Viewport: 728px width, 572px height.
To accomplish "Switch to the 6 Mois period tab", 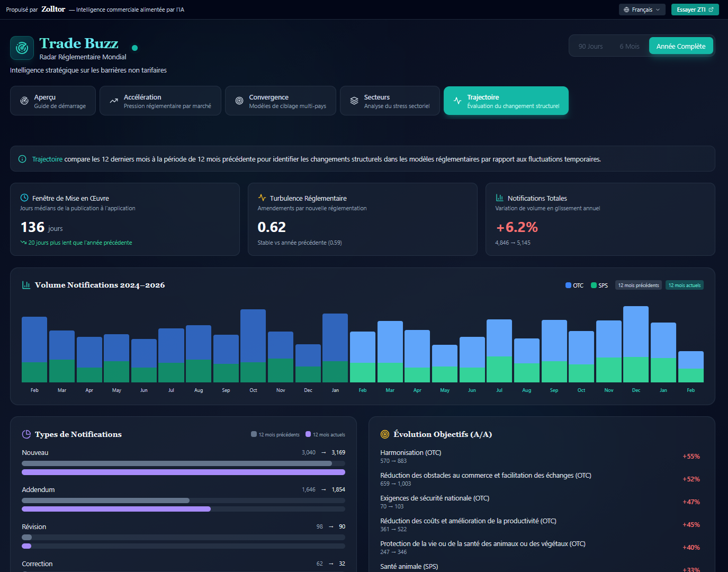I will click(x=629, y=46).
